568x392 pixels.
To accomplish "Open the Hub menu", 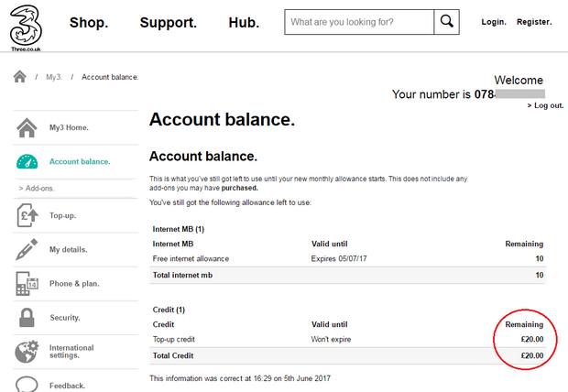I will pos(244,23).
